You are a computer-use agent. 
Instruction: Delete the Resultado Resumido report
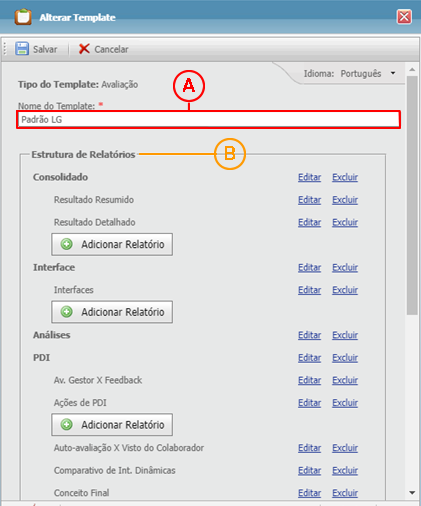pyautogui.click(x=345, y=200)
